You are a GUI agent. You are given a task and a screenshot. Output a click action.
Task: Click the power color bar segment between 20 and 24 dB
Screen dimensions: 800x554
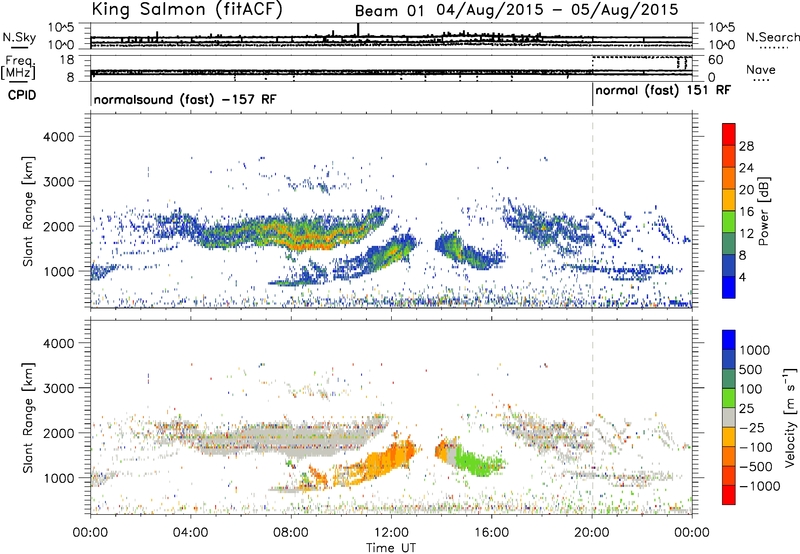point(729,178)
